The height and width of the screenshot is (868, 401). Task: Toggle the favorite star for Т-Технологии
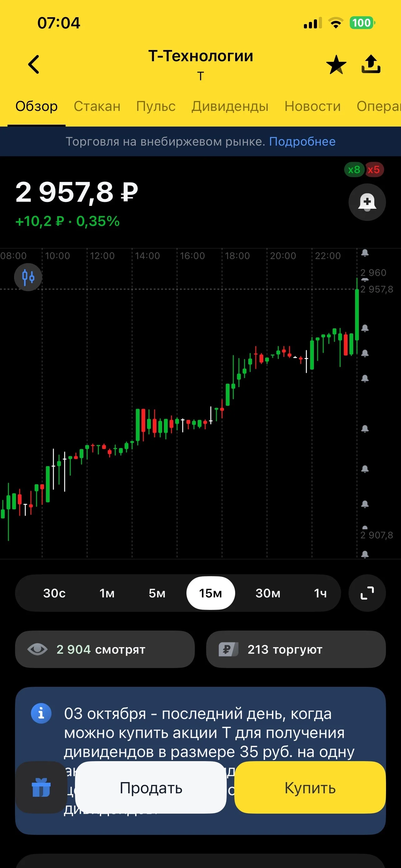(336, 64)
